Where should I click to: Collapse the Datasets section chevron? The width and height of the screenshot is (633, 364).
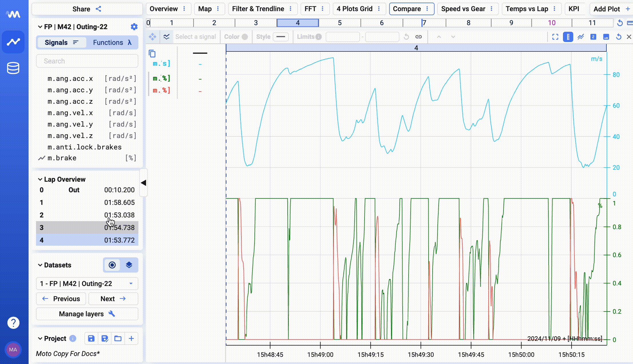coord(40,265)
